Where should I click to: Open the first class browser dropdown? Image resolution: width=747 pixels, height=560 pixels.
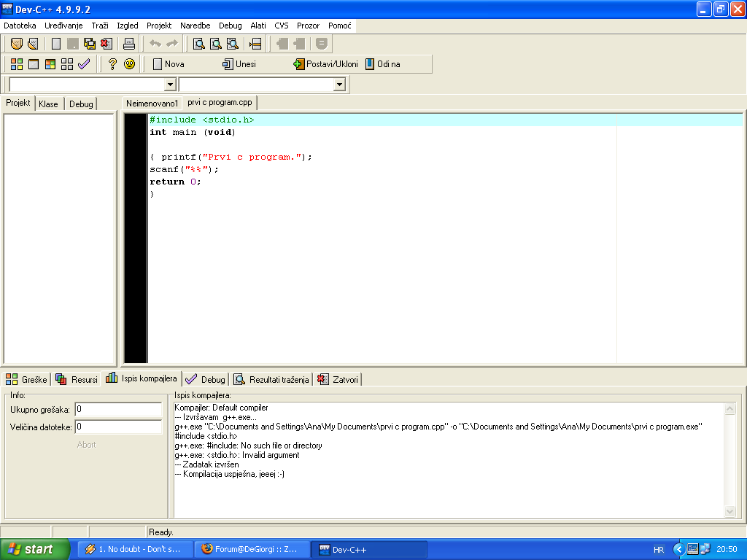171,85
